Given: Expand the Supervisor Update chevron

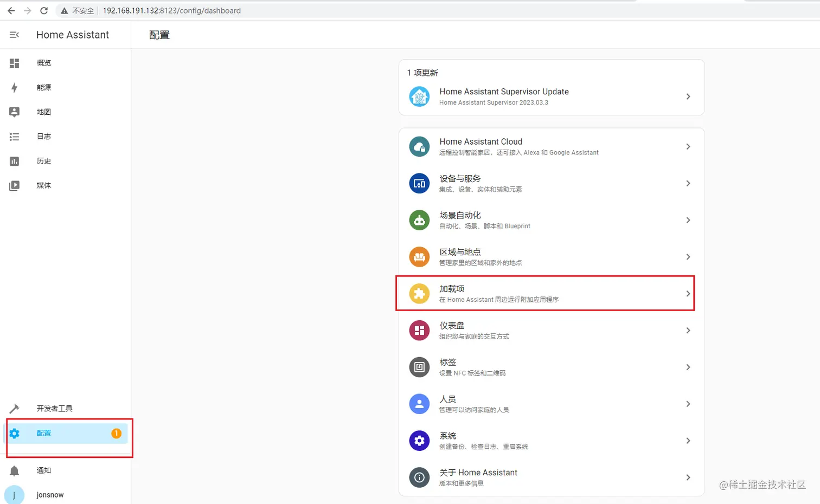Looking at the screenshot, I should [x=688, y=96].
